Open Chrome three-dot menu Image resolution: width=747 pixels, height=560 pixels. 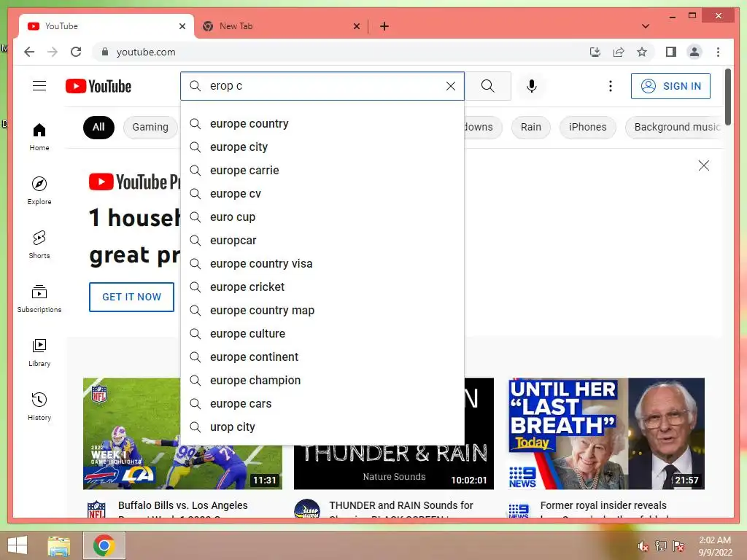coord(718,52)
